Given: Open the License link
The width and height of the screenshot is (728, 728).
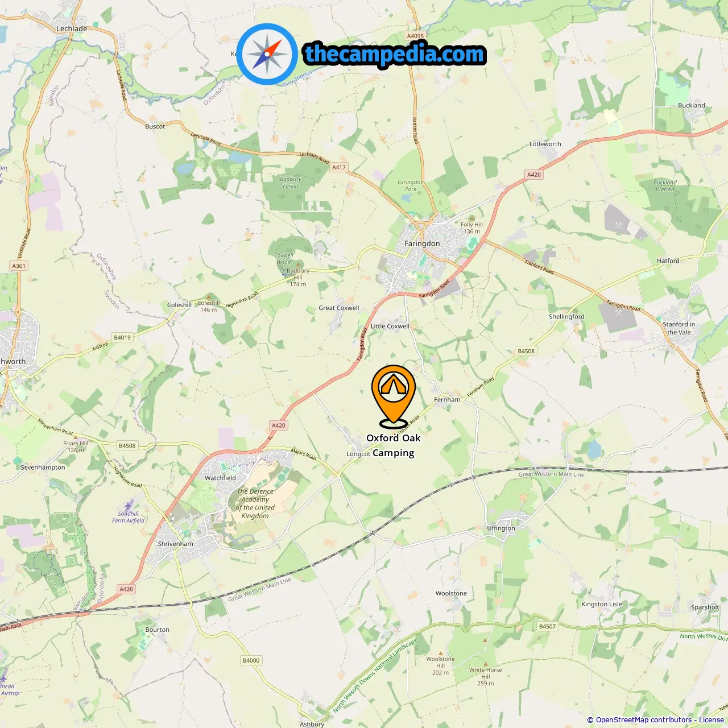Looking at the screenshot, I should click(x=712, y=719).
